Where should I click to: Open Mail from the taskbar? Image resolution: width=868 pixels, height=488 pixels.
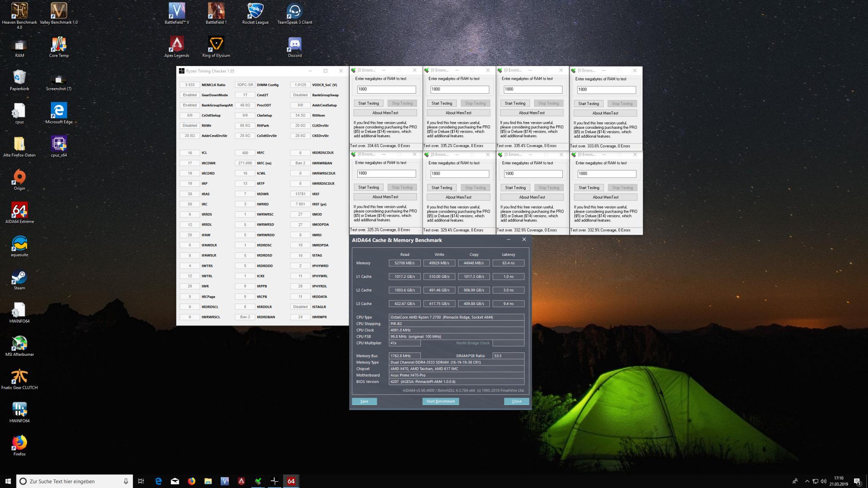tap(175, 481)
